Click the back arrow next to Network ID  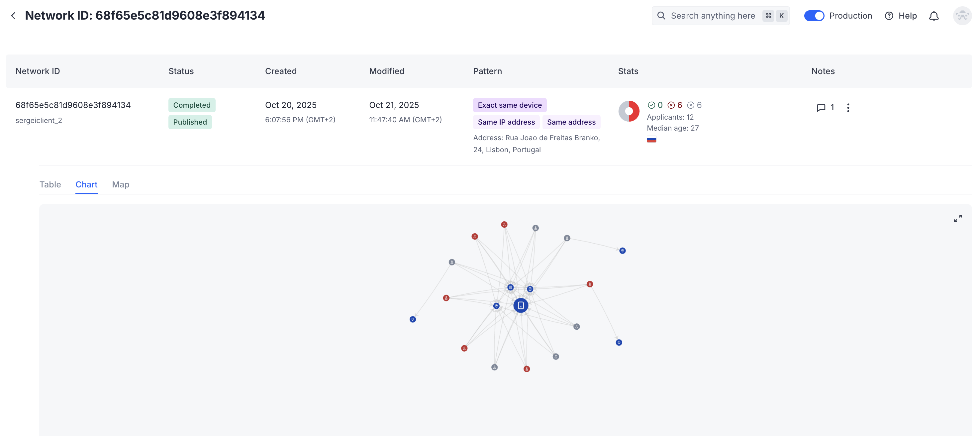(13, 16)
